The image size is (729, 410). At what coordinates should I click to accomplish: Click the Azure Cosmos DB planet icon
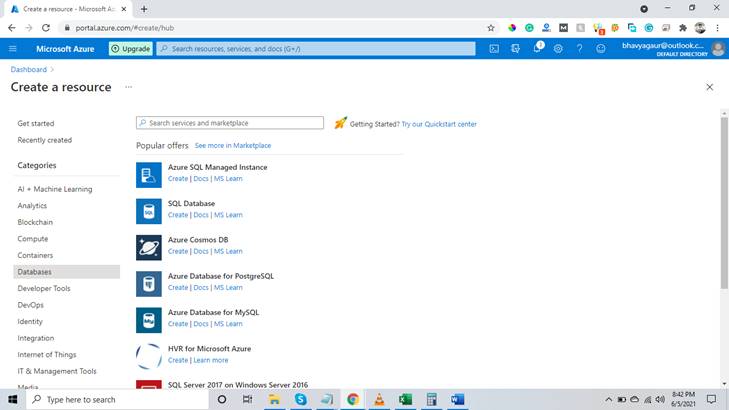(x=149, y=247)
